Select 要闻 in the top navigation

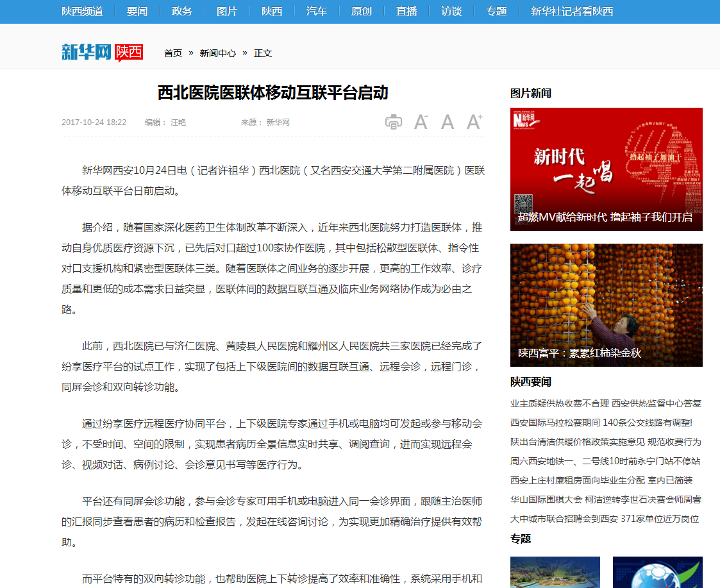[137, 12]
